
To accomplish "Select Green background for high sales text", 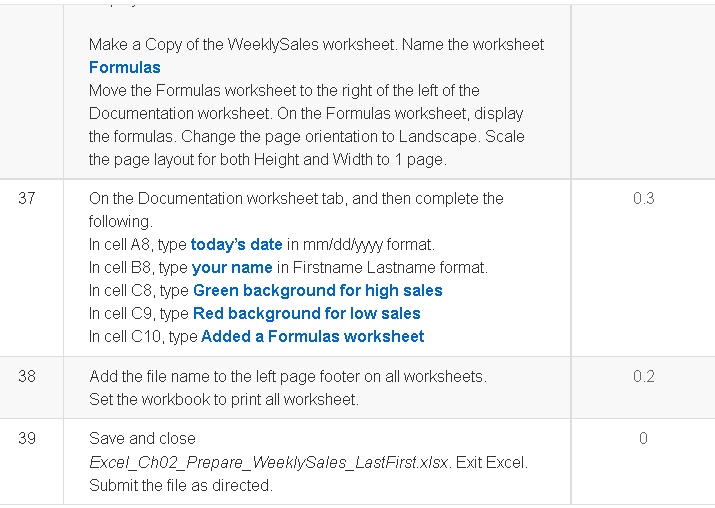I will pos(318,290).
